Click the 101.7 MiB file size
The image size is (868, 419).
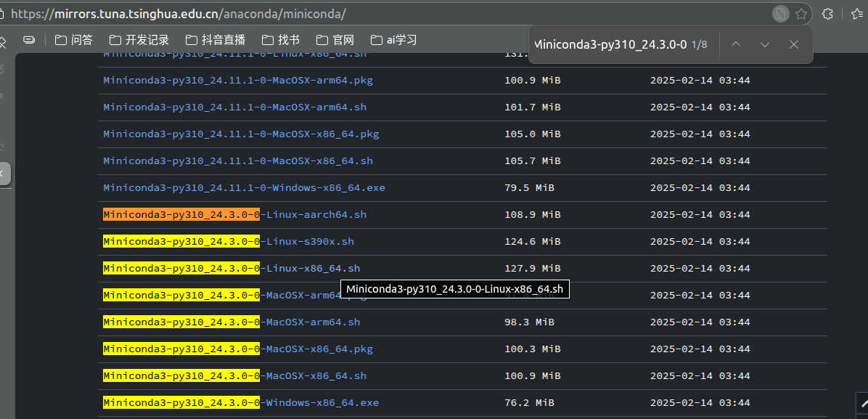click(x=533, y=107)
